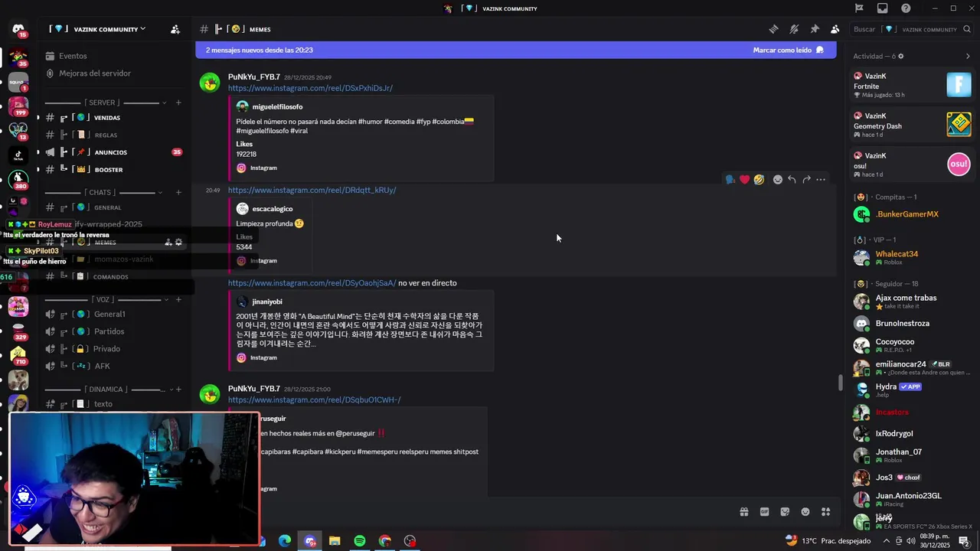React with laughing emoji
The image size is (980, 551).
759,180
